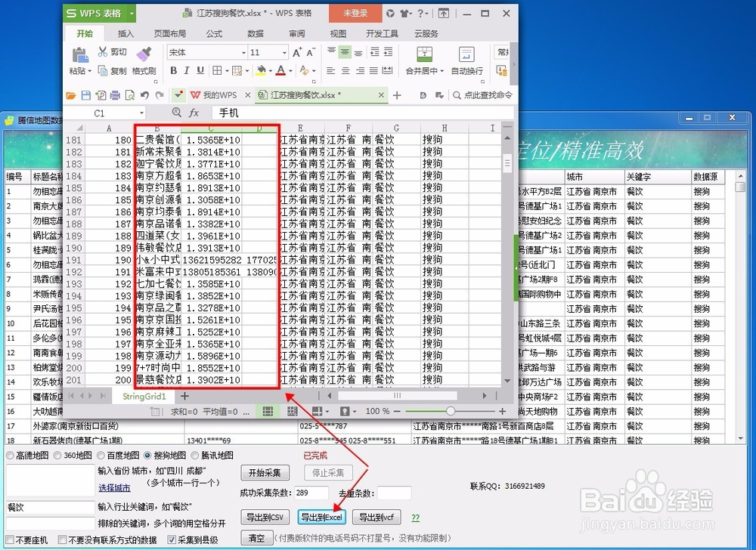Select the StringGrid1 sheet tab
This screenshot has height=550, width=756.
144,396
